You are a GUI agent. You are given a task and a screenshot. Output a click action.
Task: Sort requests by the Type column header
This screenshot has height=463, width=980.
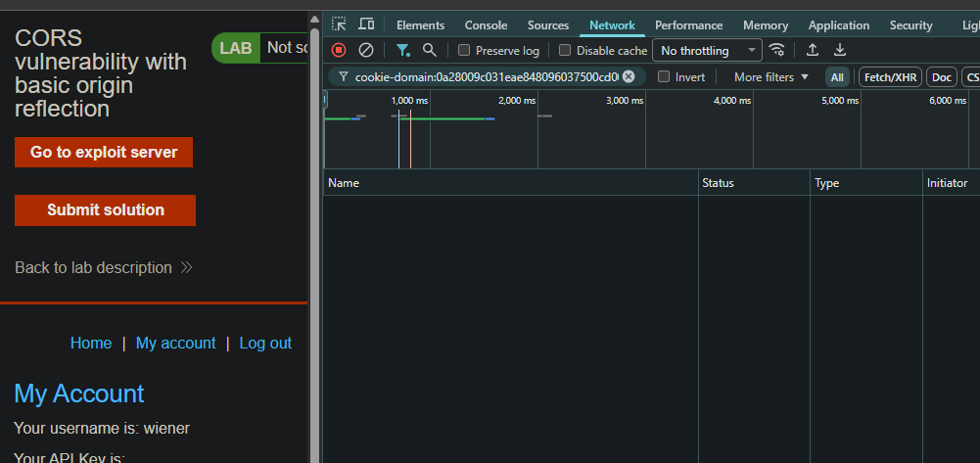866,183
